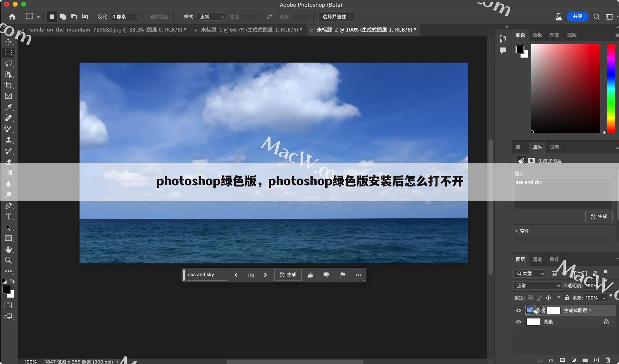Screen dimensions: 619x364
Task: Toggle lock position
Action: pyautogui.click(x=548, y=298)
